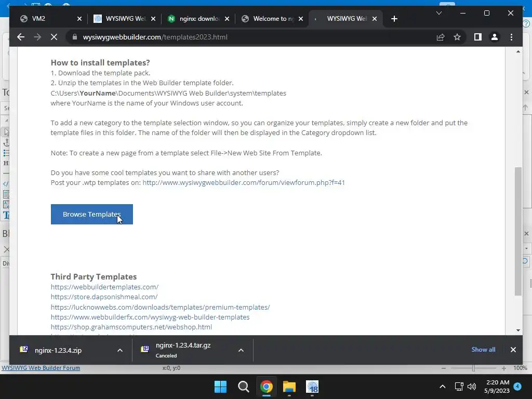The image size is (532, 399).
Task: Select the anchor tool in Web Builder toolbox
Action: 6,142
